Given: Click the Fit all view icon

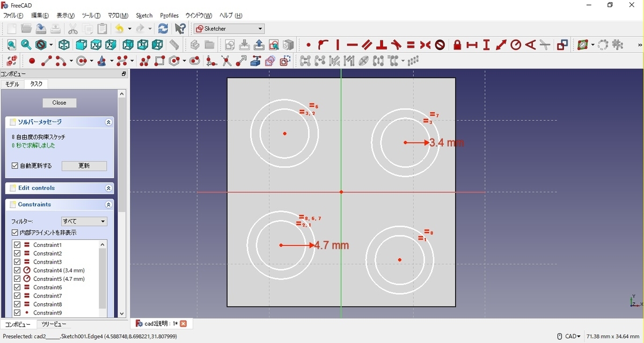Looking at the screenshot, I should pos(11,45).
